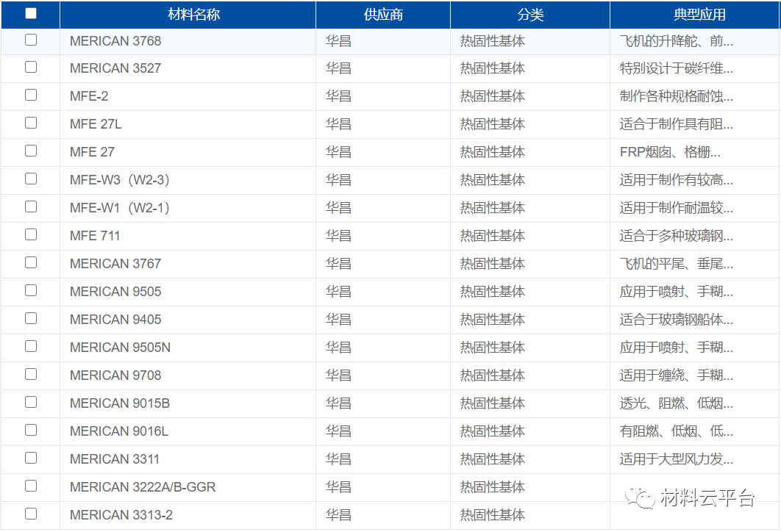
Task: Check the box next to MERICAN 9016L
Action: point(31,430)
